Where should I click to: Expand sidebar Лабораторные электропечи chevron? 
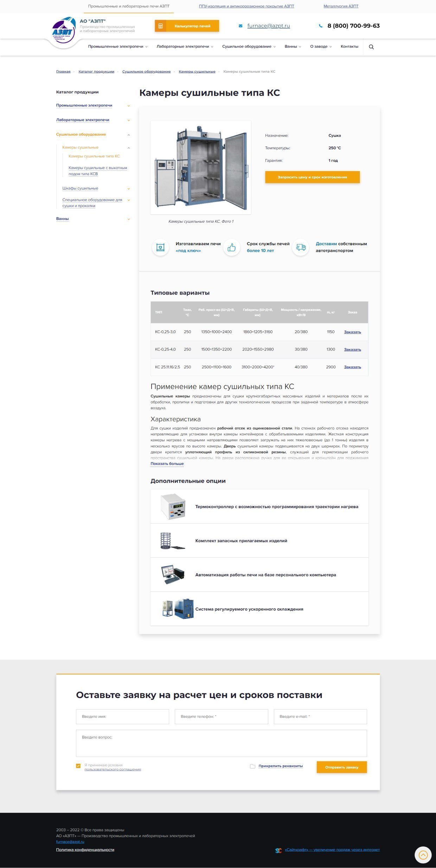tap(129, 120)
